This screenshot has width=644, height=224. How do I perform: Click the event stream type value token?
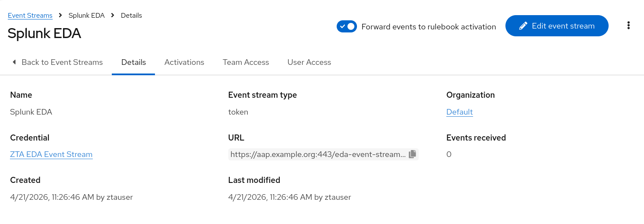[238, 112]
